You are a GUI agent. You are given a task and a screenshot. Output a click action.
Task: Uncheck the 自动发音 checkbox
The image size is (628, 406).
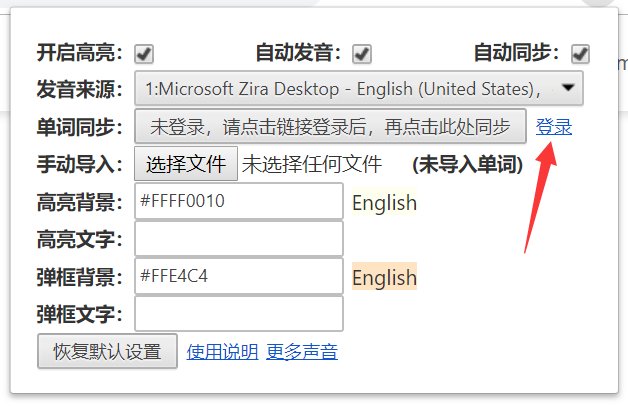[362, 54]
